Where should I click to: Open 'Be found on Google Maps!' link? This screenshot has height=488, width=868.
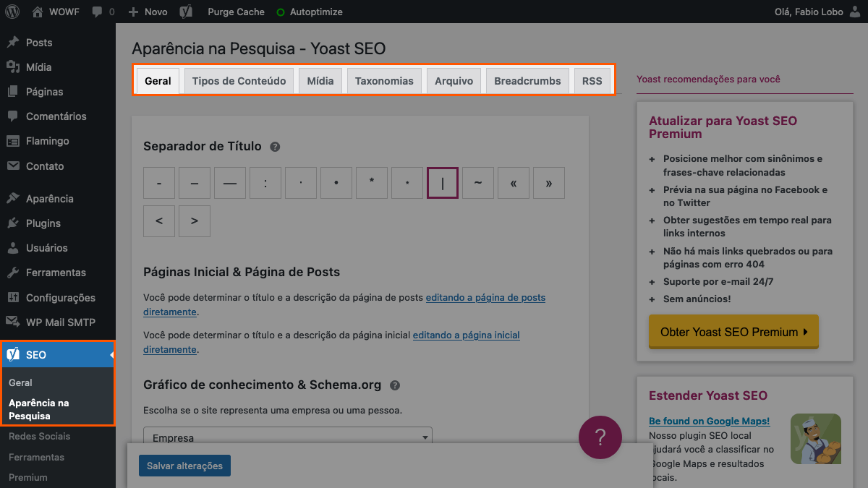tap(709, 421)
